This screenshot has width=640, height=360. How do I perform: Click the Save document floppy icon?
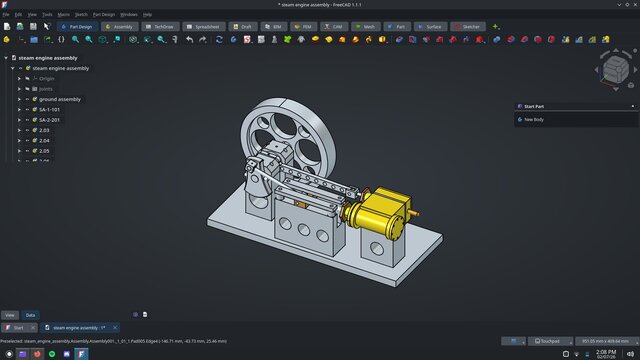[33, 27]
